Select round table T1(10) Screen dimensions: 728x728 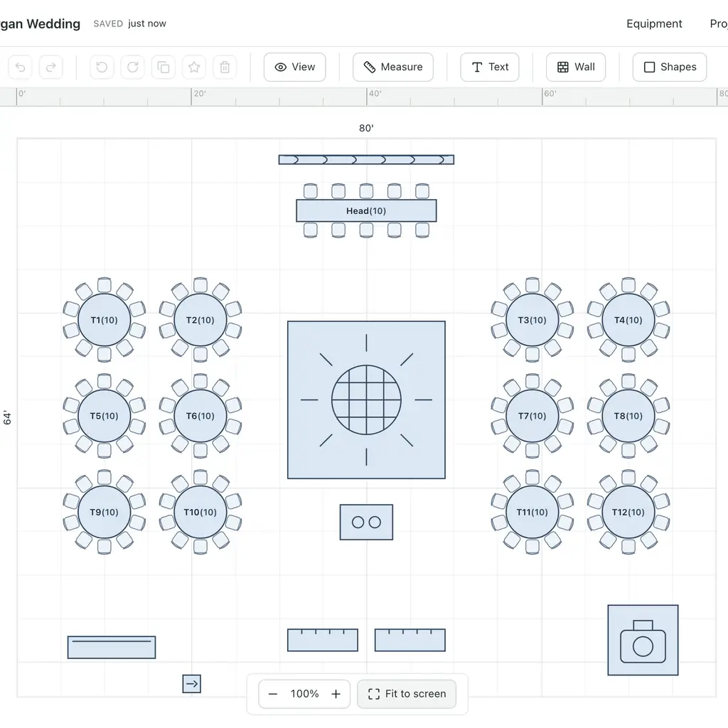point(105,320)
